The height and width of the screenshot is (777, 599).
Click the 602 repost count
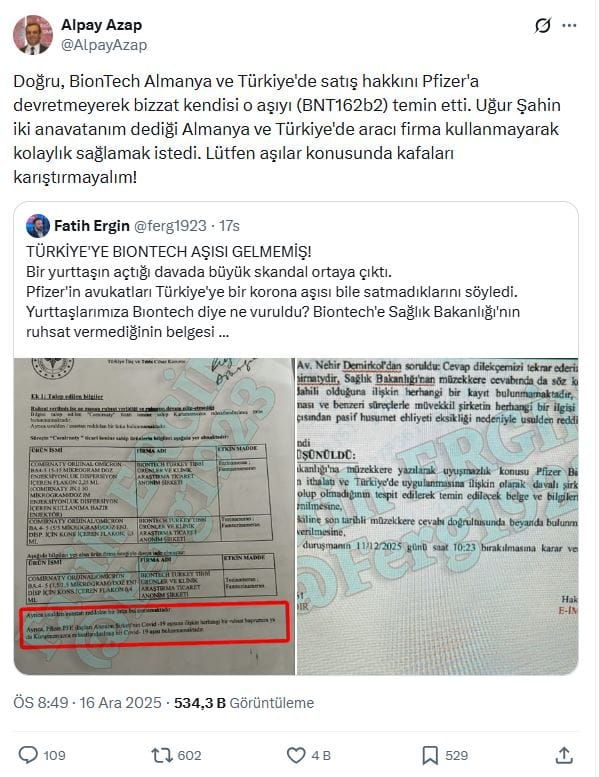tap(189, 756)
